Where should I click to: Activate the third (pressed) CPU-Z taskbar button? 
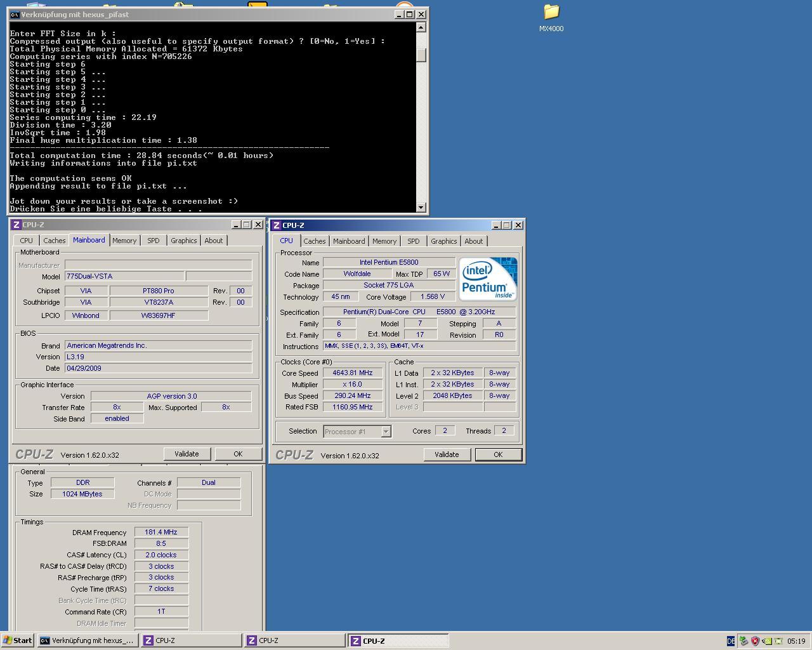click(398, 640)
